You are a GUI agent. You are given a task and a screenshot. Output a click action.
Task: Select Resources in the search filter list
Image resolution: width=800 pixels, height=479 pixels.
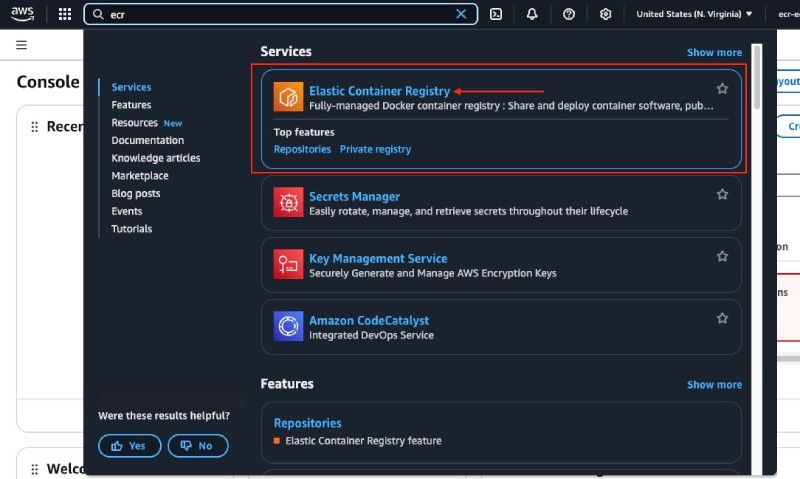click(x=135, y=122)
